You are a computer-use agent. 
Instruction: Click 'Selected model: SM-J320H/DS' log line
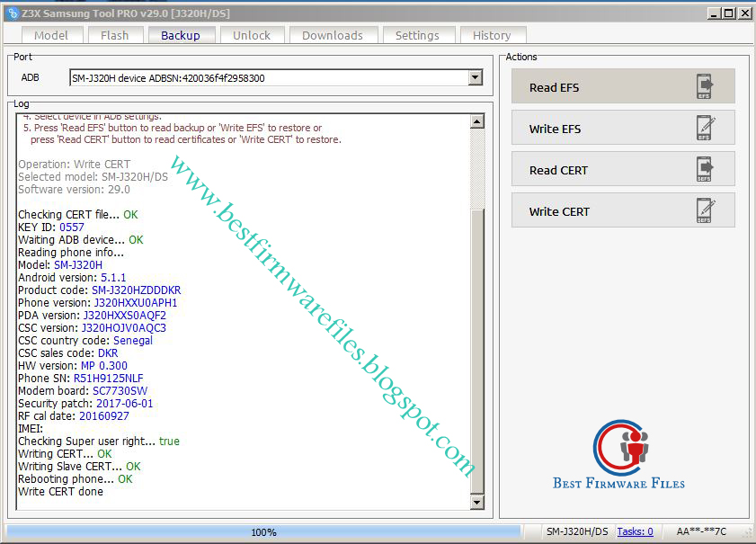click(93, 177)
